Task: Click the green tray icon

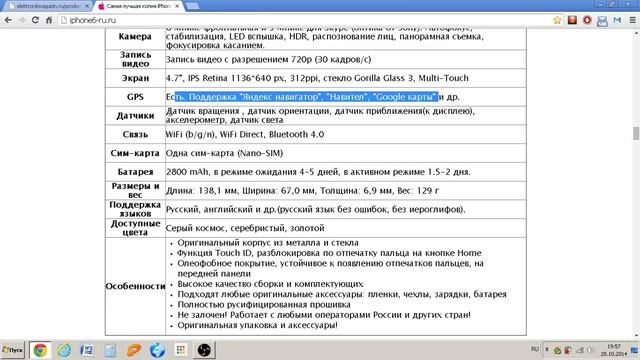Action: point(557,350)
